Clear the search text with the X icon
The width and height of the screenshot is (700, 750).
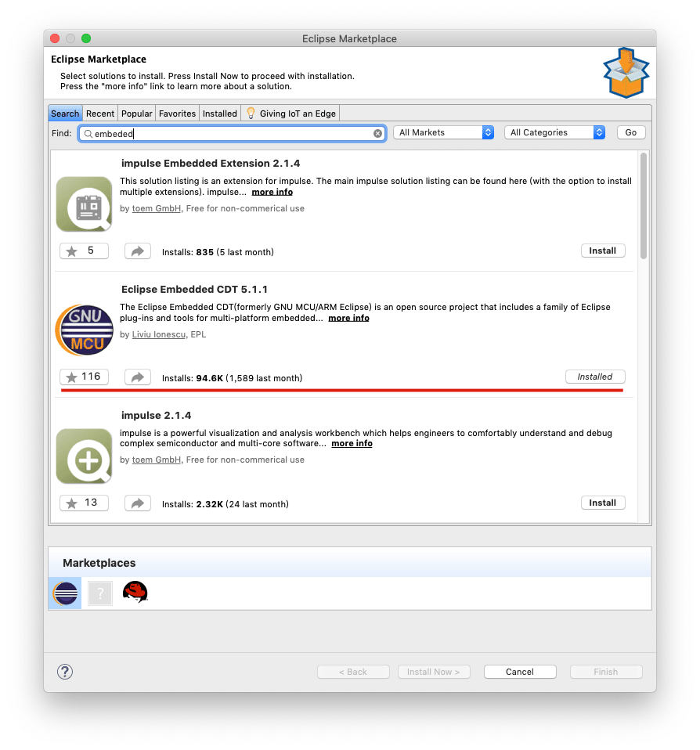377,133
